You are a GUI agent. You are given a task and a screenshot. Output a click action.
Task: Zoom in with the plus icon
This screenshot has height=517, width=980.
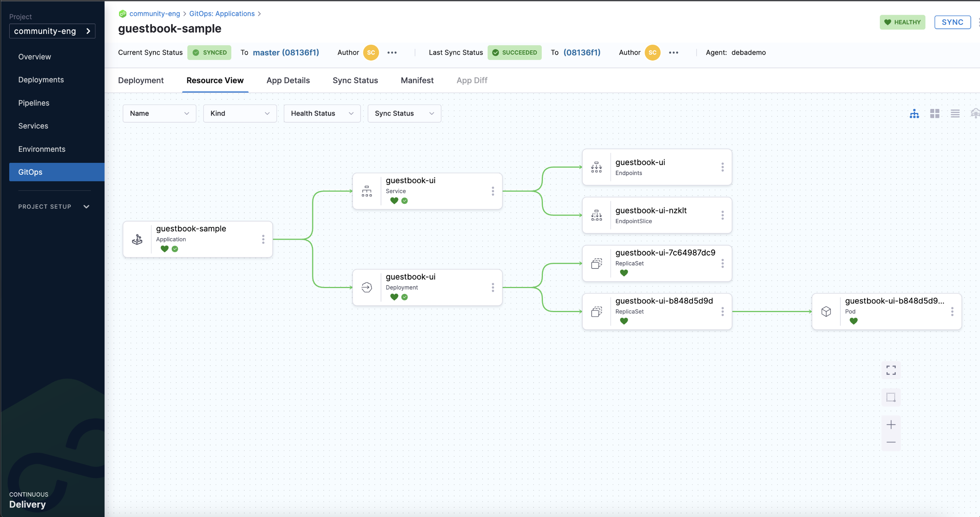(x=891, y=425)
